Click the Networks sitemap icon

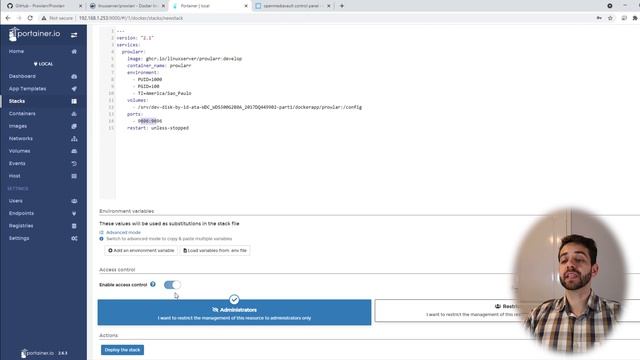(x=74, y=139)
